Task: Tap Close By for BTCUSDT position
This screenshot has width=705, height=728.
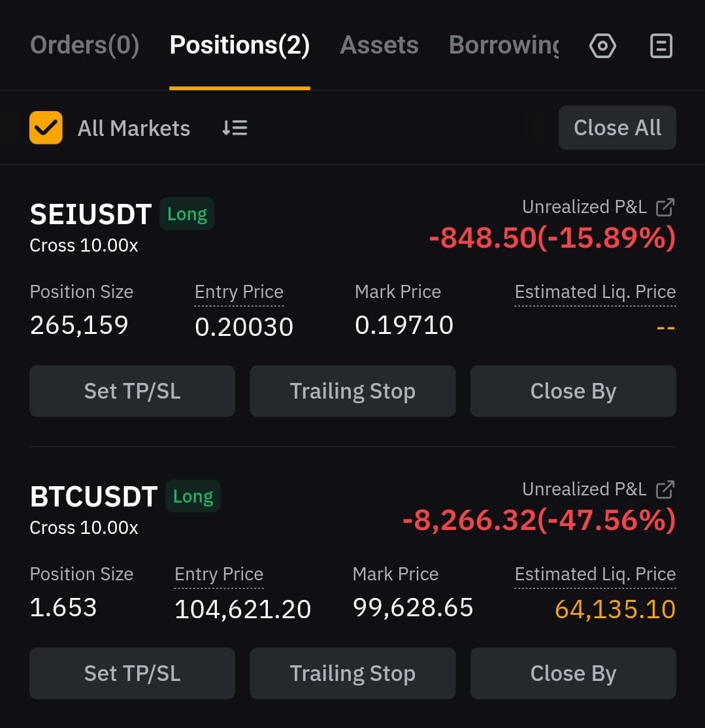Action: pos(573,673)
